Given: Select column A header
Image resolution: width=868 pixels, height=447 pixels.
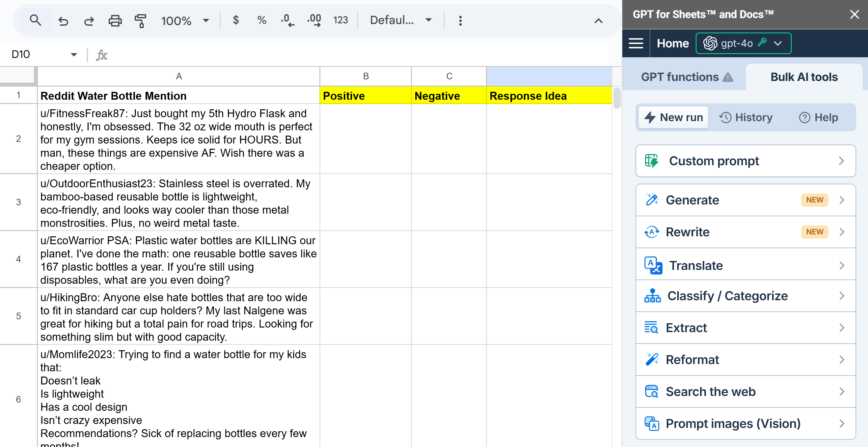Looking at the screenshot, I should coord(178,76).
